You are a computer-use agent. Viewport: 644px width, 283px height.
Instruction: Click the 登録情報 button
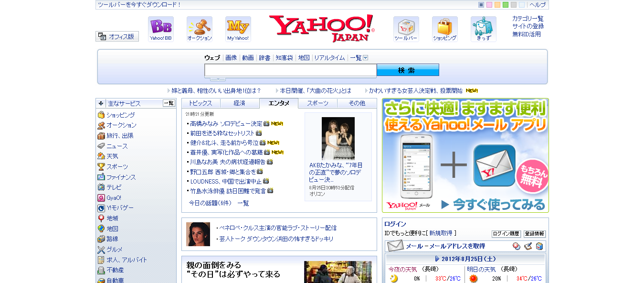pyautogui.click(x=534, y=234)
